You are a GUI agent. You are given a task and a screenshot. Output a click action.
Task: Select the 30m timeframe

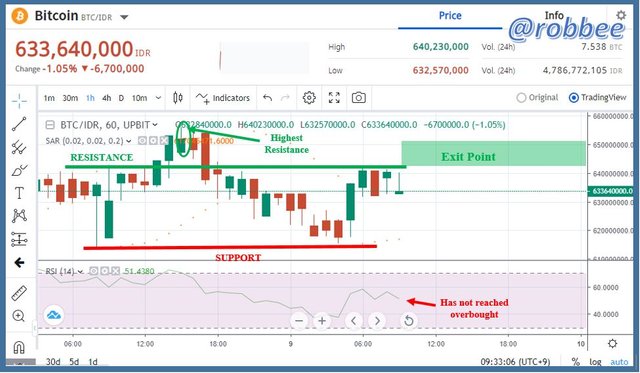[x=70, y=98]
